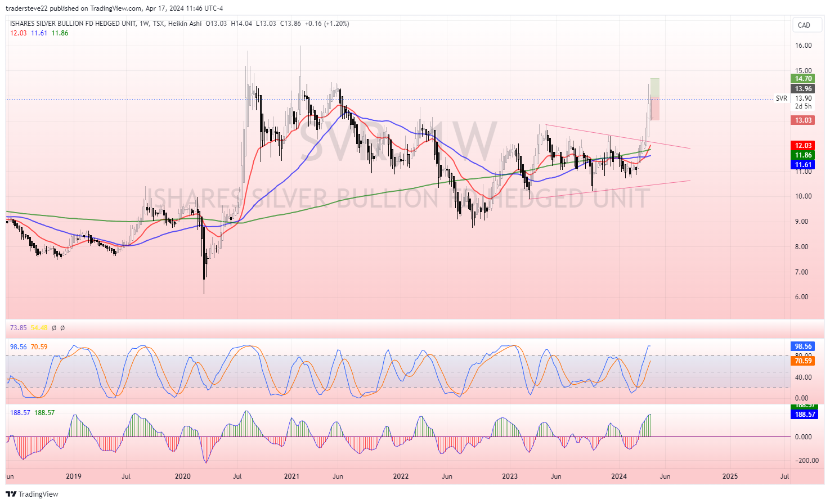Select the pink 13.03 stop price label
This screenshot has width=830, height=504.
point(803,120)
